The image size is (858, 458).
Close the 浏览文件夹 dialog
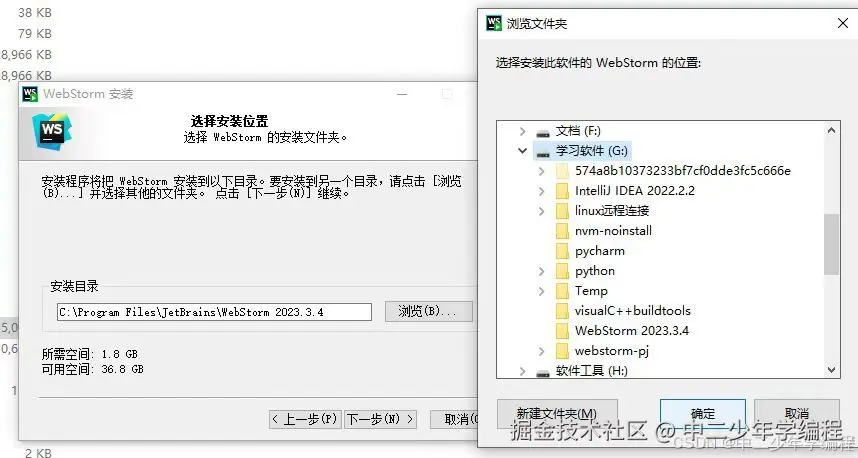tap(843, 23)
